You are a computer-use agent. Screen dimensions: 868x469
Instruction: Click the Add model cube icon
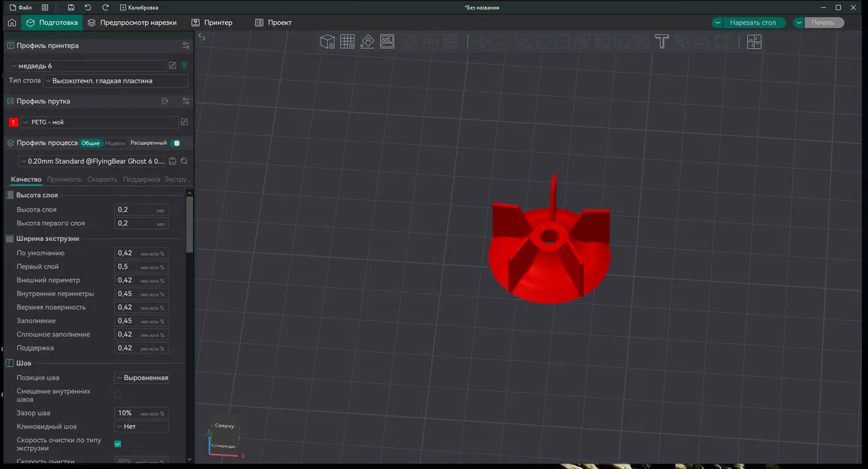[327, 41]
